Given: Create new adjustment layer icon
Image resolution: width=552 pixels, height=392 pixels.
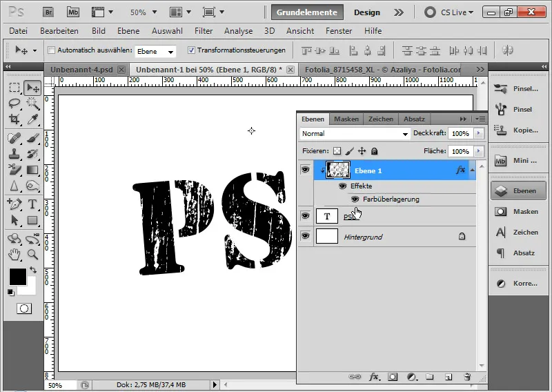Looking at the screenshot, I should point(412,377).
